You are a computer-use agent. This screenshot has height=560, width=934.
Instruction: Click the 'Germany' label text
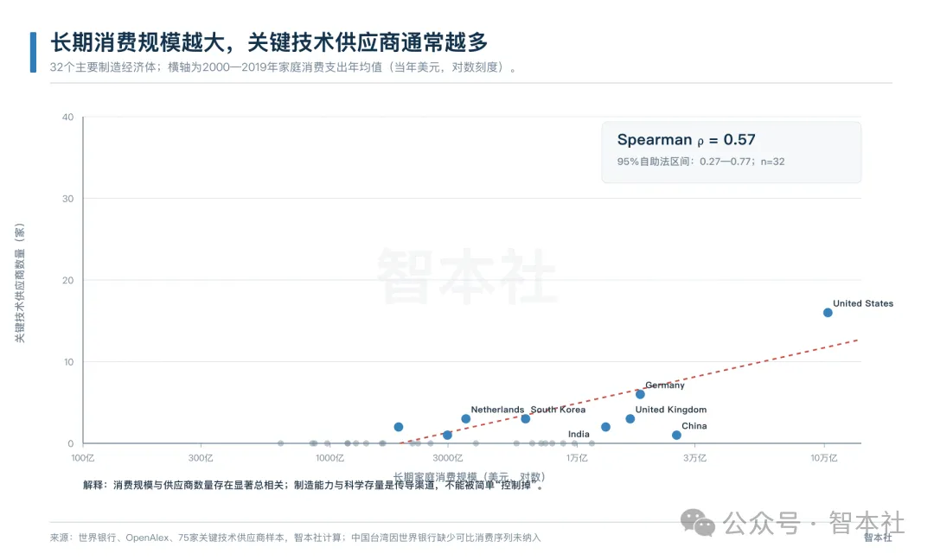[665, 385]
